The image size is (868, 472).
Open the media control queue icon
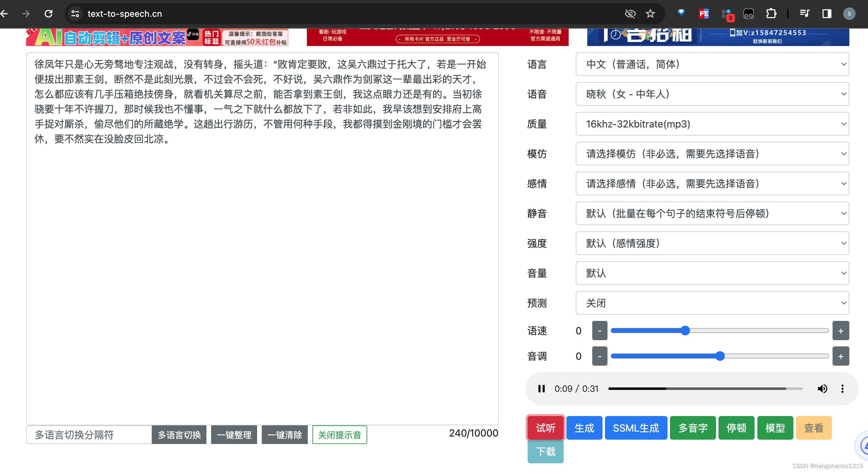pyautogui.click(x=804, y=14)
